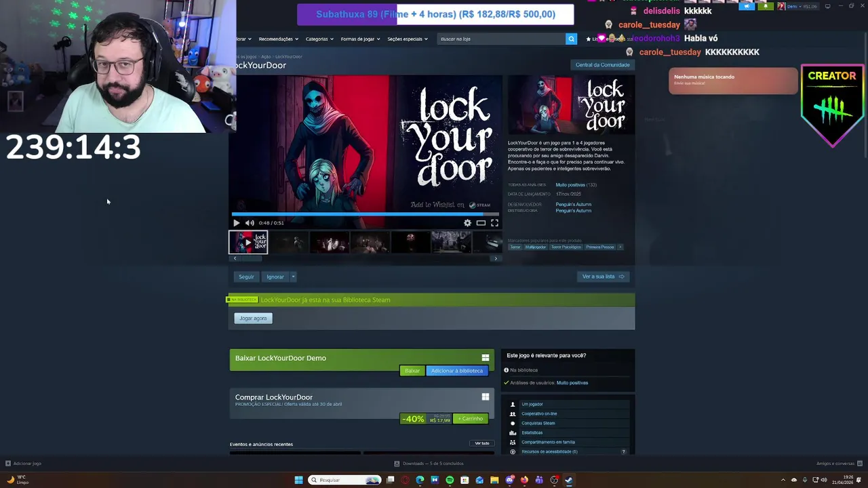
Task: Select the fifth screenshot thumbnail
Action: click(x=411, y=242)
